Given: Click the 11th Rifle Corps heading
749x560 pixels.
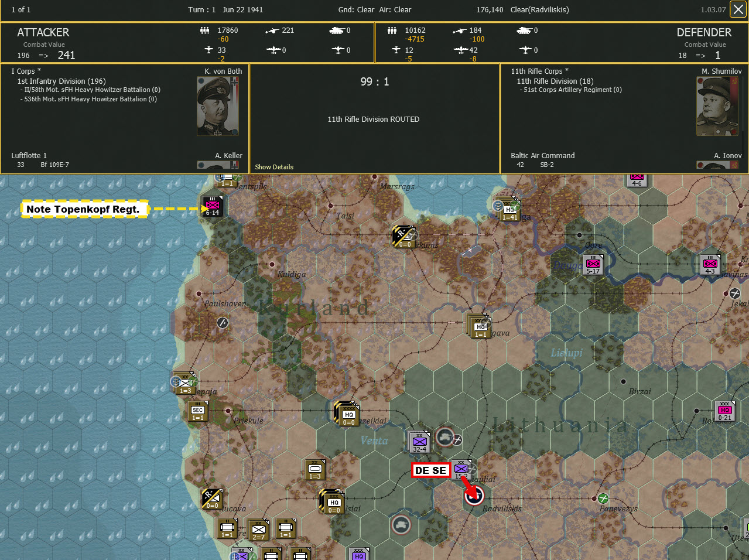Looking at the screenshot, I should tap(540, 71).
